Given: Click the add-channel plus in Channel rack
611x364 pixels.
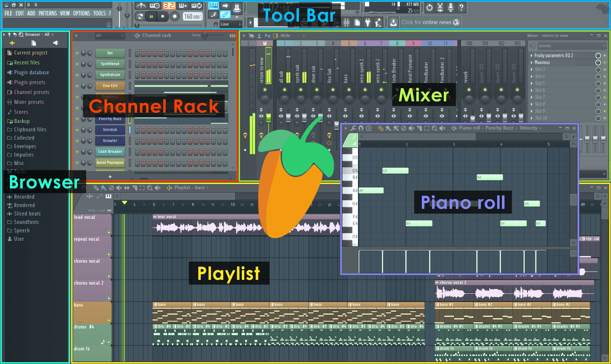Looking at the screenshot, I should coord(110,177).
